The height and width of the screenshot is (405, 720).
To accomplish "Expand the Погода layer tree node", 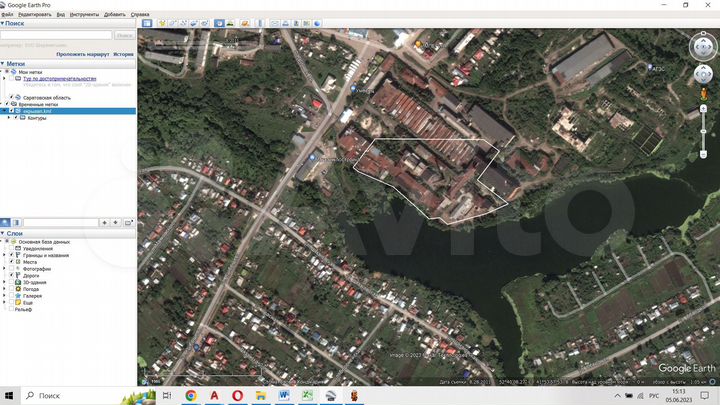I will (x=6, y=289).
